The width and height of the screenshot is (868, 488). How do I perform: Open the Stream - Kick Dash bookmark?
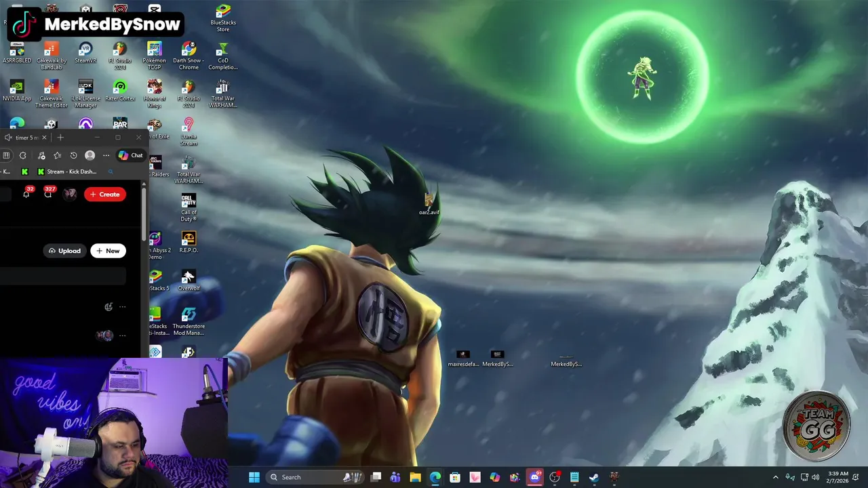(67, 171)
